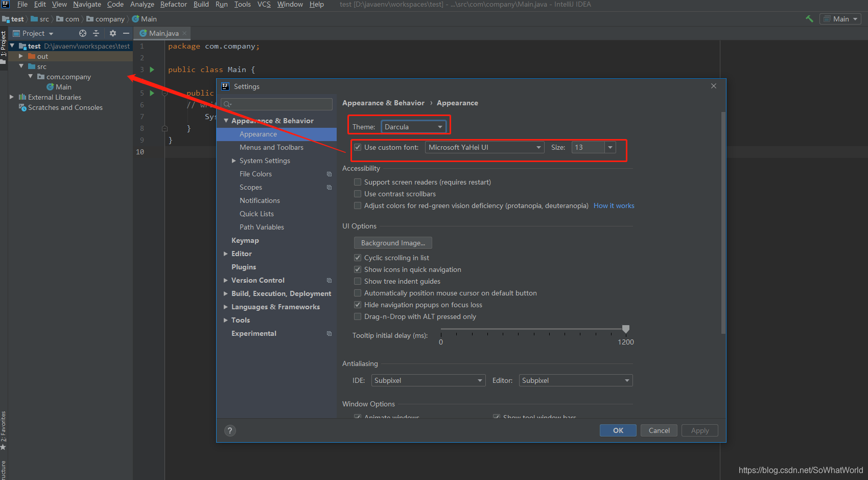Expand System Settings in Settings tree

pyautogui.click(x=234, y=161)
